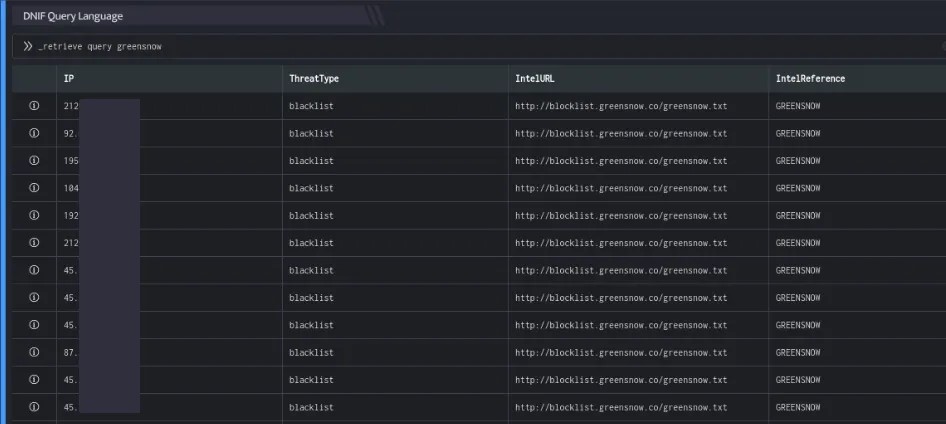
Task: Click blacklist value in the 195 row
Action: 311,161
